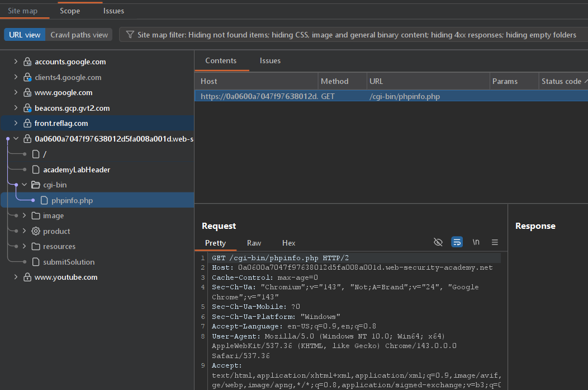588x390 pixels.
Task: Click the phpinfo.php file icon
Action: (x=44, y=200)
